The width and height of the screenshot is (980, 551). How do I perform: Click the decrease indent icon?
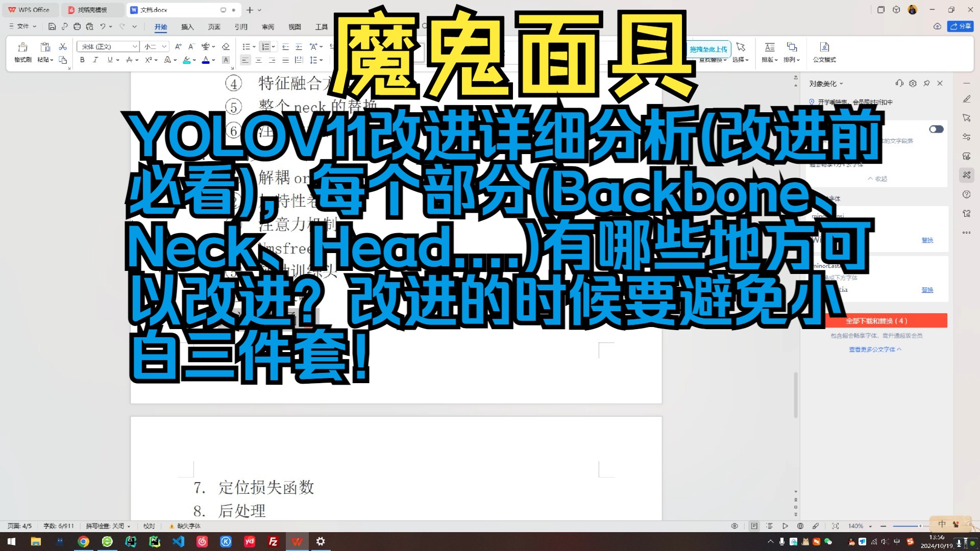pyautogui.click(x=285, y=46)
